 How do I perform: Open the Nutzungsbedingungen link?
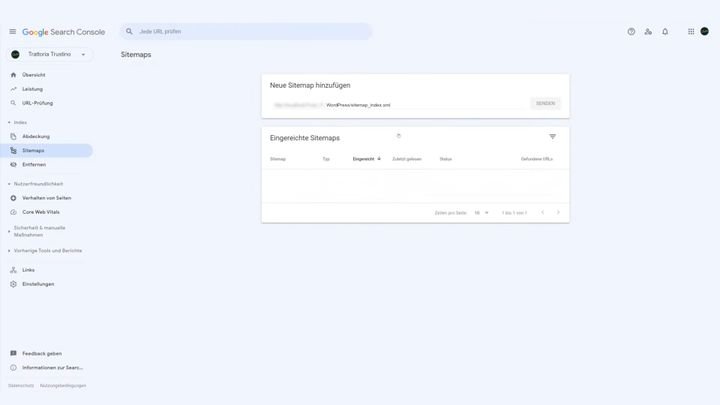63,386
